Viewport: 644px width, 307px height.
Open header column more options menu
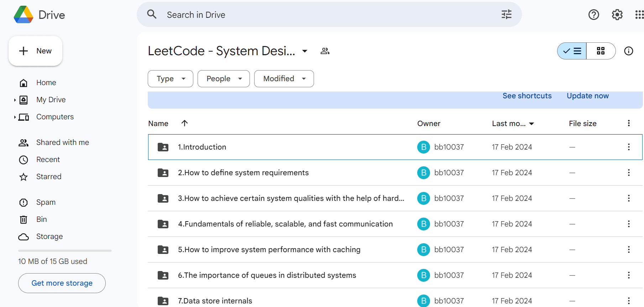[x=629, y=123]
